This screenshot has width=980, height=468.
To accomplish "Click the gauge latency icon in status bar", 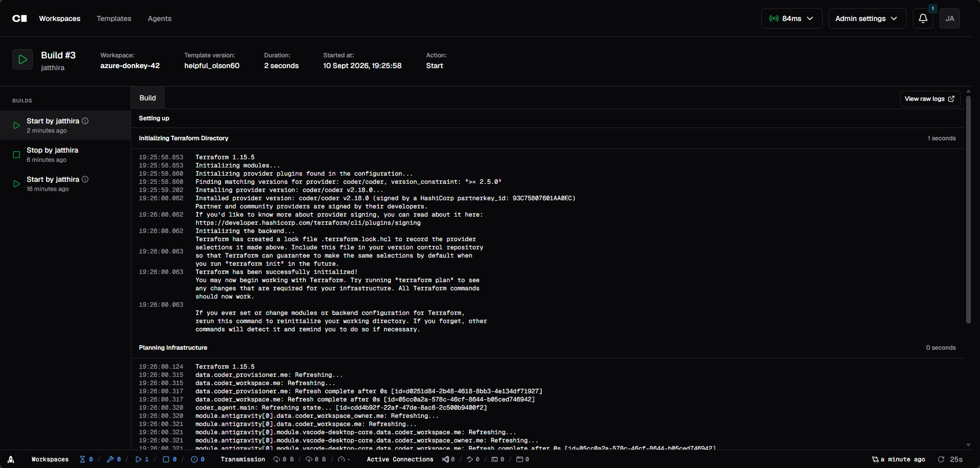I will (341, 459).
